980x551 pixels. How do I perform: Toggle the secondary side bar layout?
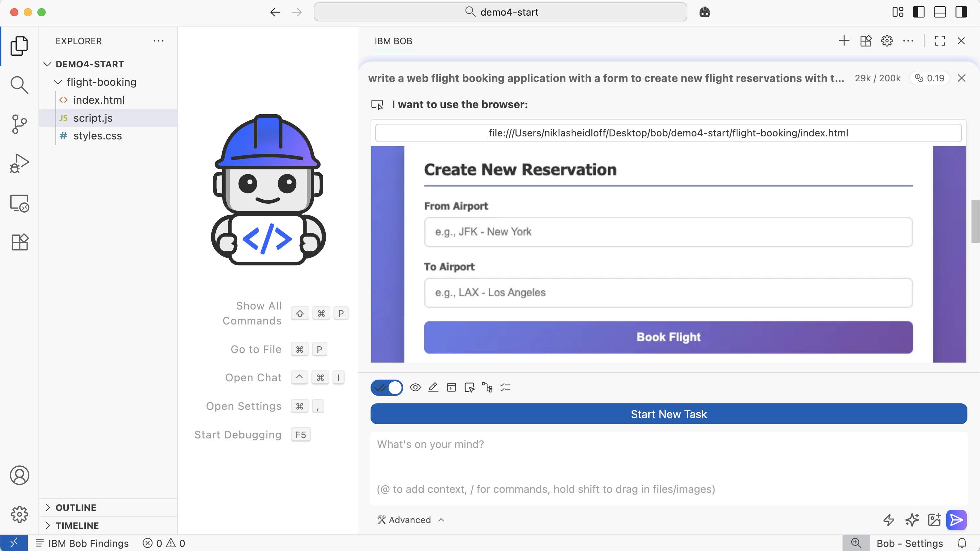(961, 12)
